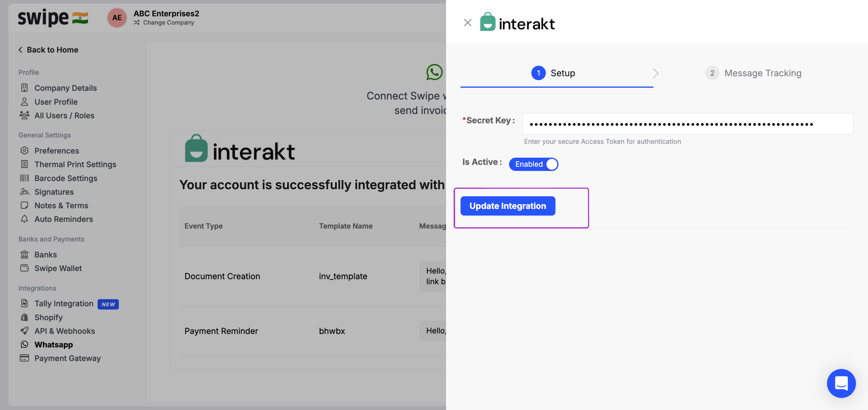Click the Whatsapp sidebar icon
The image size is (868, 410).
click(x=24, y=344)
